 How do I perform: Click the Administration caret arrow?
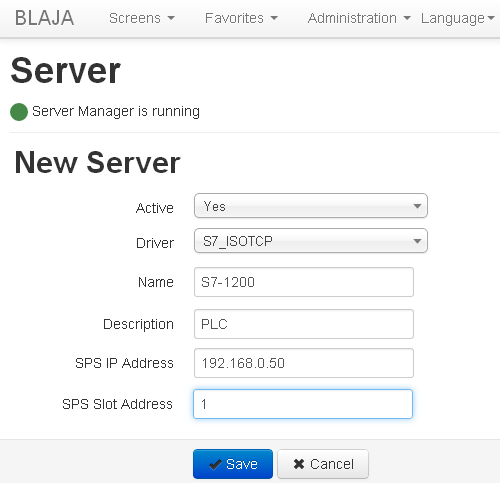[x=407, y=18]
